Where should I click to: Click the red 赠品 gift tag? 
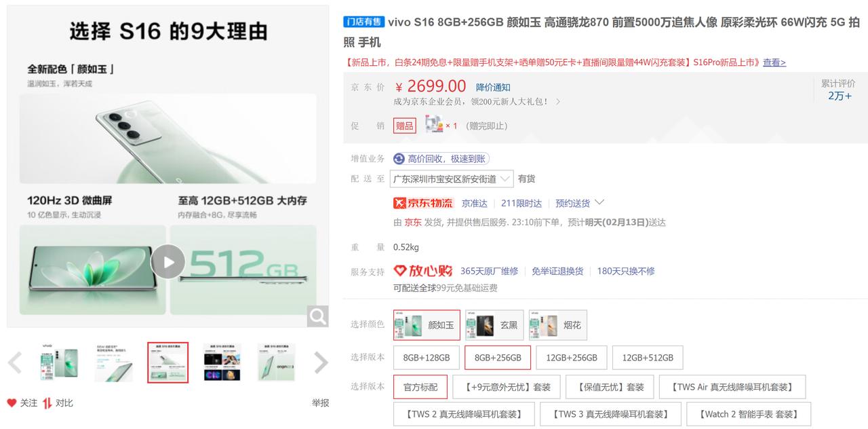(405, 126)
